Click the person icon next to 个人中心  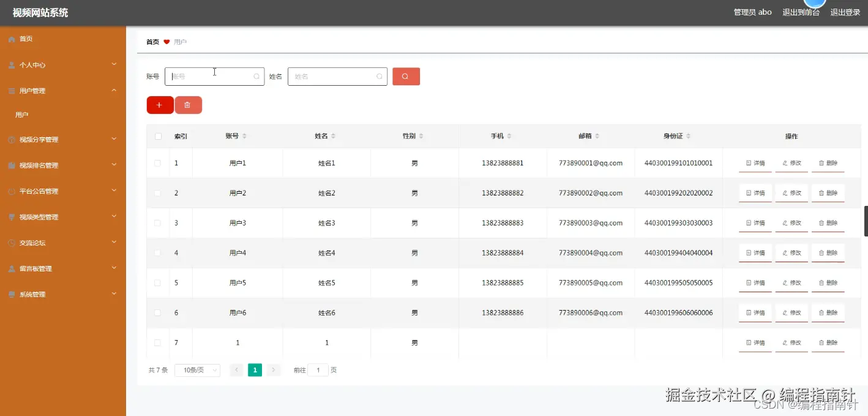(x=12, y=65)
